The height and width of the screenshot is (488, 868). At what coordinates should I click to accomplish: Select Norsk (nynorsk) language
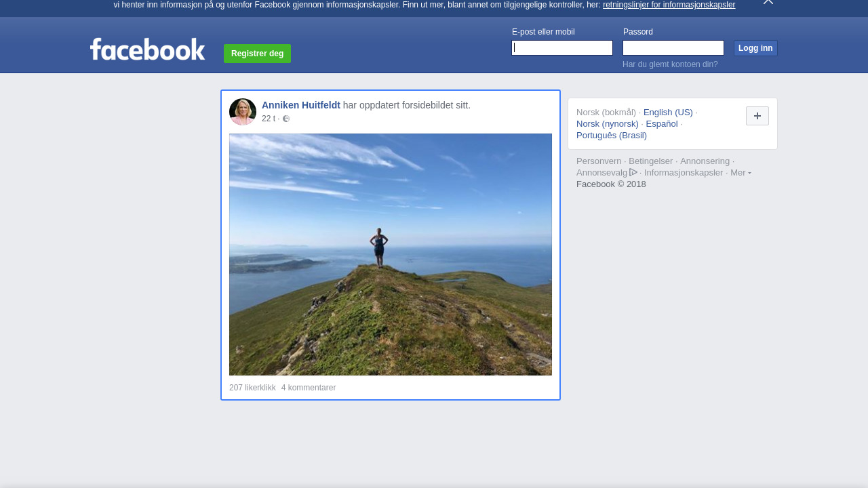(x=607, y=124)
